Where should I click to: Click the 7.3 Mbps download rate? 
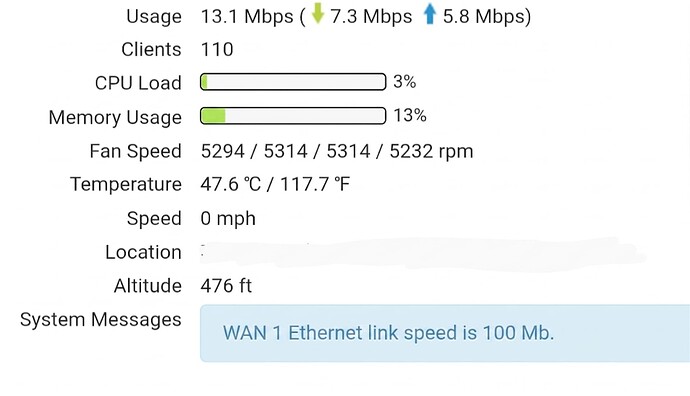point(371,17)
